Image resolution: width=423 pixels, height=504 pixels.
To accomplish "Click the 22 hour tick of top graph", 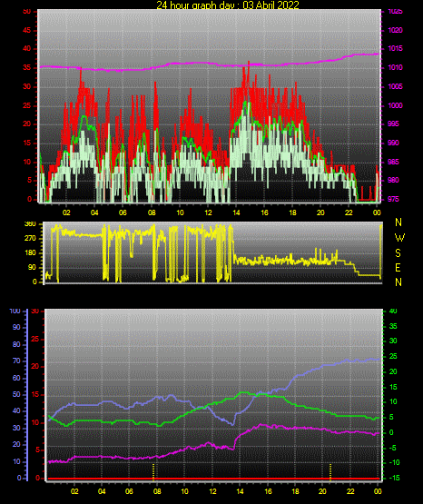I will 349,212.
